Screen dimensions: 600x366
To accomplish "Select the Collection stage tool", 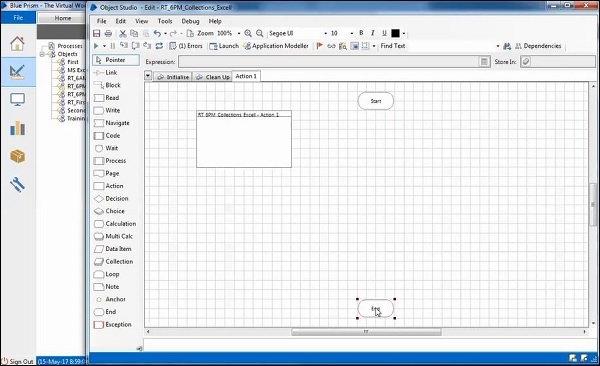I will [114, 261].
